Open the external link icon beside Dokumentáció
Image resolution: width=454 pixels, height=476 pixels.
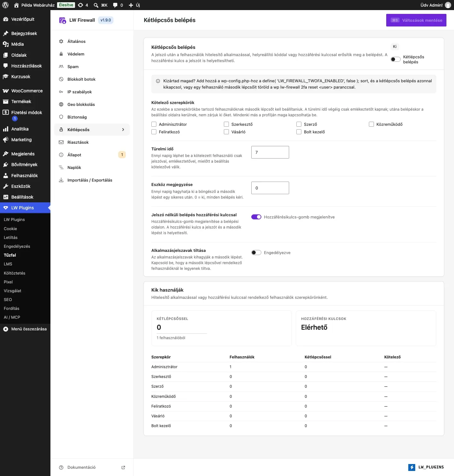[x=123, y=467]
